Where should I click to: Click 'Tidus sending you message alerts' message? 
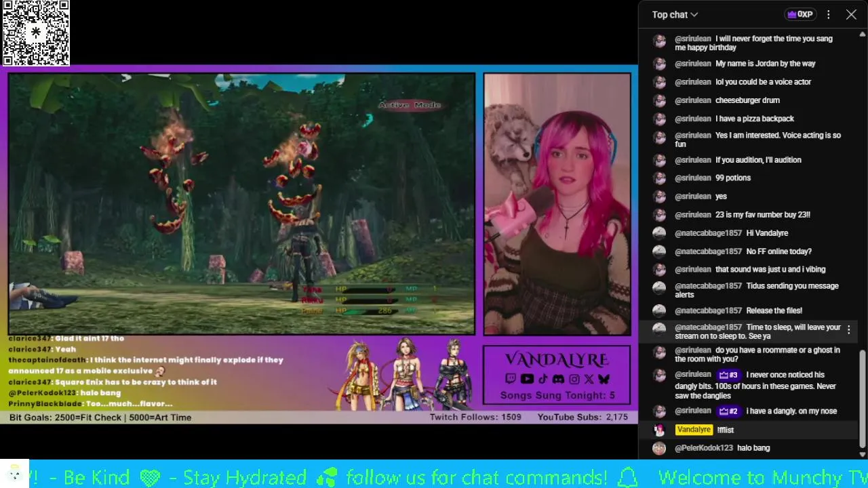pyautogui.click(x=757, y=290)
